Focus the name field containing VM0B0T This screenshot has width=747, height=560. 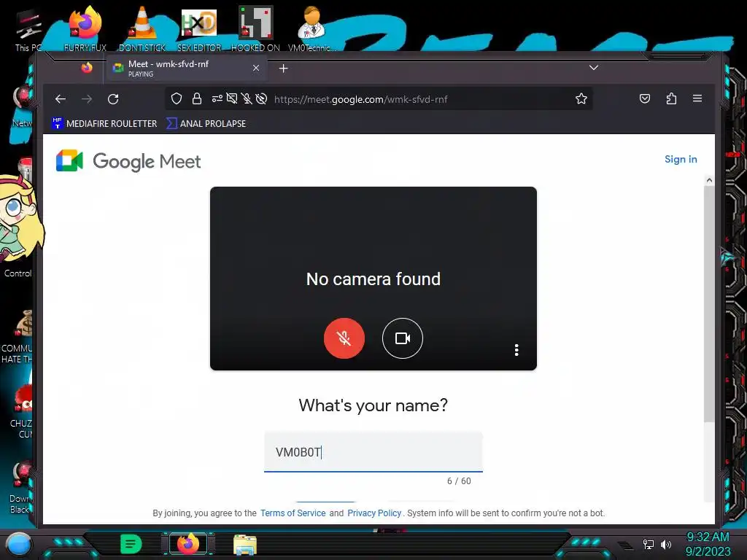pos(373,452)
